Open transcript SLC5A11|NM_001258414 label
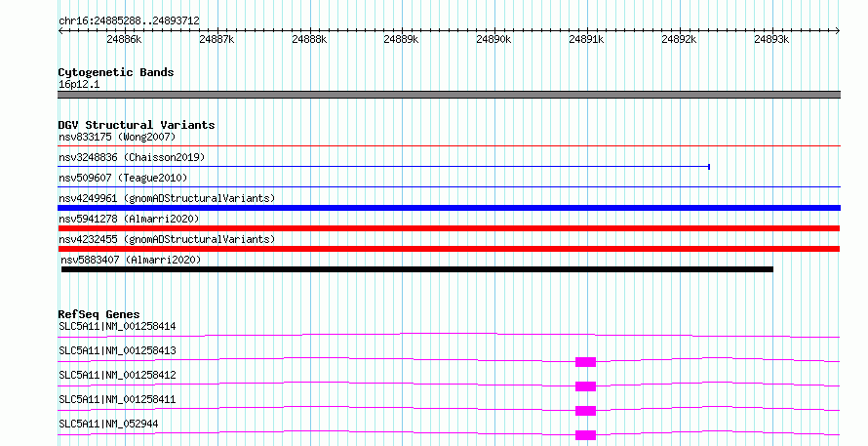868x446 pixels. [x=117, y=326]
